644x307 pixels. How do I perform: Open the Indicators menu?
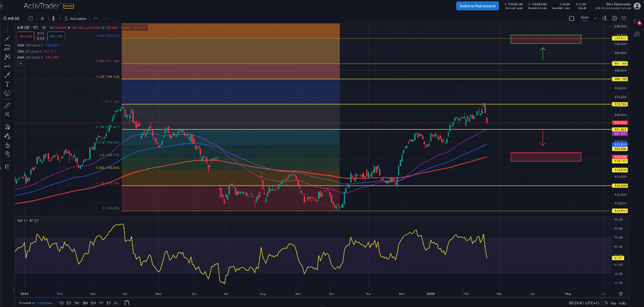[76, 18]
